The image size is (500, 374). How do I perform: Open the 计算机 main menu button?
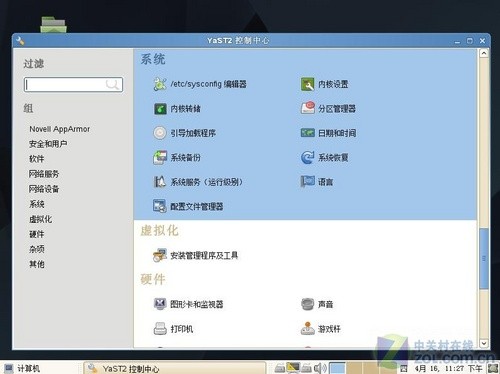point(22,368)
